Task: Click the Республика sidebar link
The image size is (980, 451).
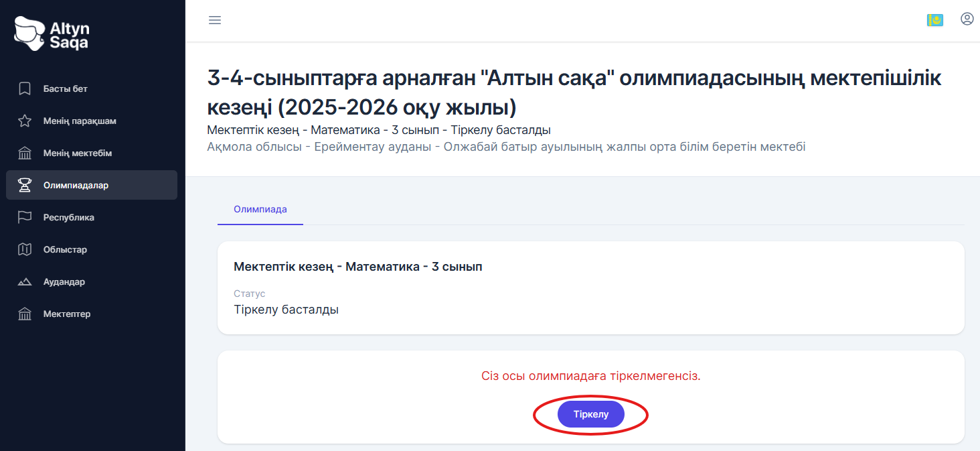Action: point(68,217)
